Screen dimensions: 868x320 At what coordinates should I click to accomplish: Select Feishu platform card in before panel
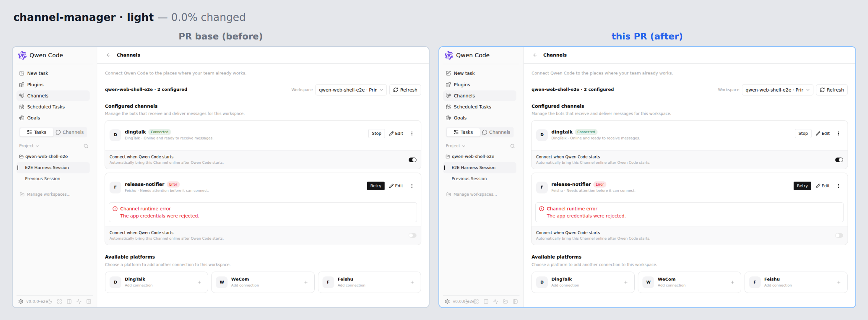tap(369, 282)
